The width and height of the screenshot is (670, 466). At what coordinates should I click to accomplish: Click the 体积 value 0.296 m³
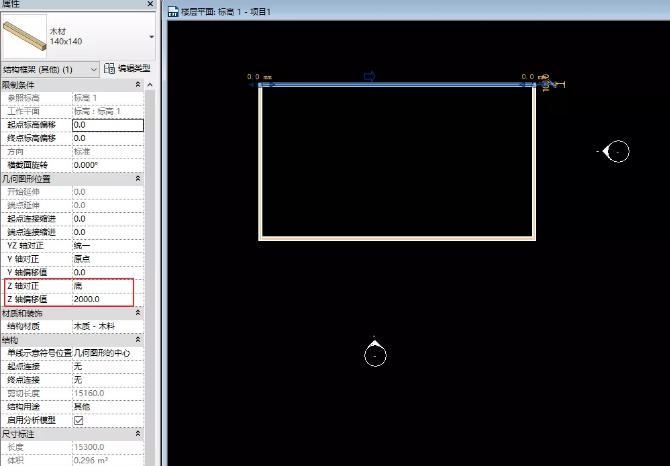pos(108,460)
